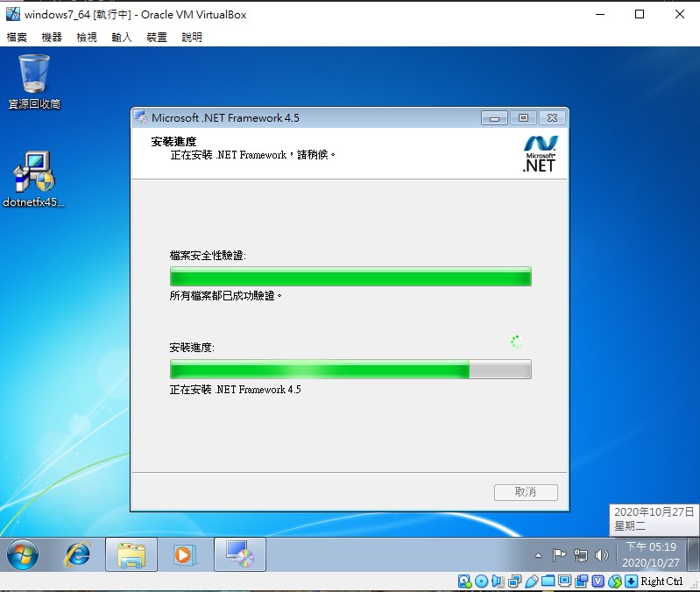Screen dimensions: 700x592
Task: Select the 資源回收筒 desktop icon
Action: pos(34,82)
